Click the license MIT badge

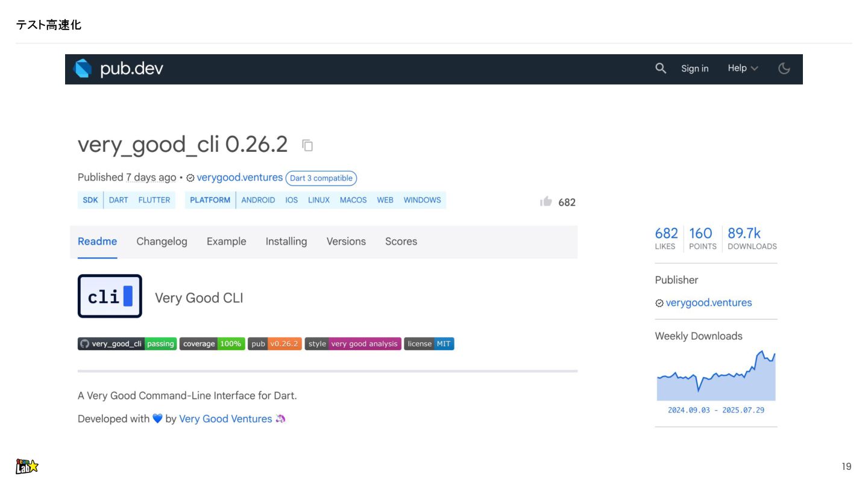point(429,344)
